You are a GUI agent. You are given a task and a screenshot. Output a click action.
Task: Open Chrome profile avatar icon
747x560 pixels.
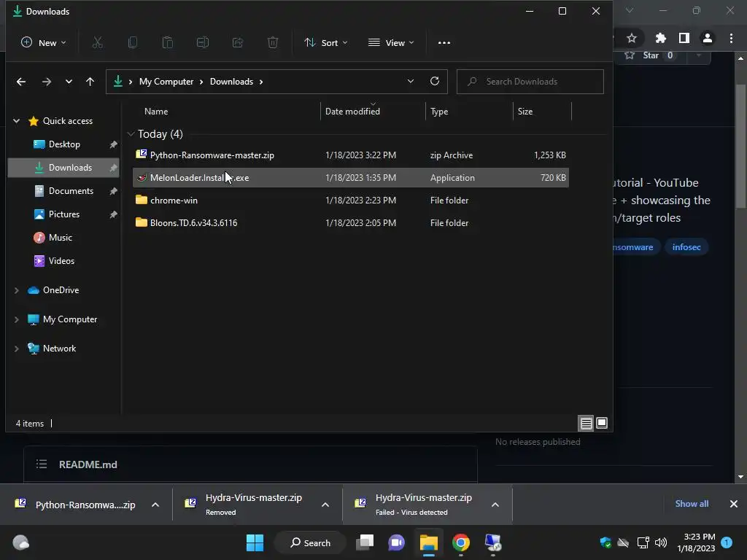coord(708,38)
